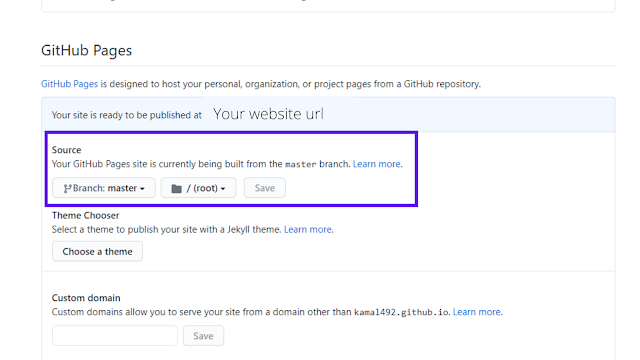Click the Save button beside custom domain field
This screenshot has width=640, height=360.
tap(203, 336)
